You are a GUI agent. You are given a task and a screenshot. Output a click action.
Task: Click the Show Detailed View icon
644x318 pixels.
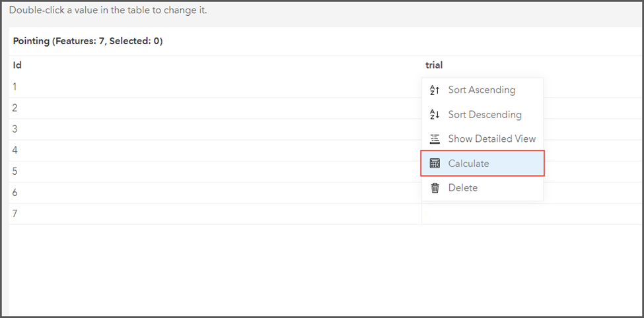click(x=435, y=139)
